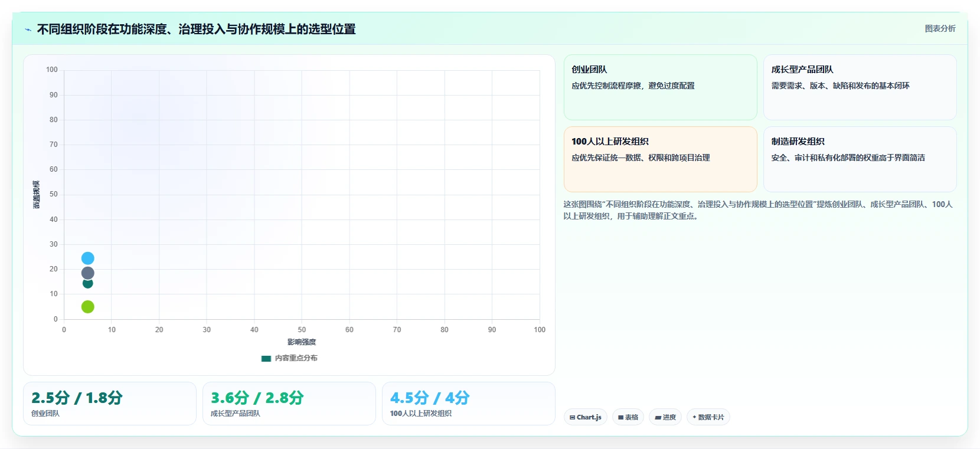Image resolution: width=980 pixels, height=449 pixels.
Task: Select the dark teal bubble data point
Action: click(87, 284)
